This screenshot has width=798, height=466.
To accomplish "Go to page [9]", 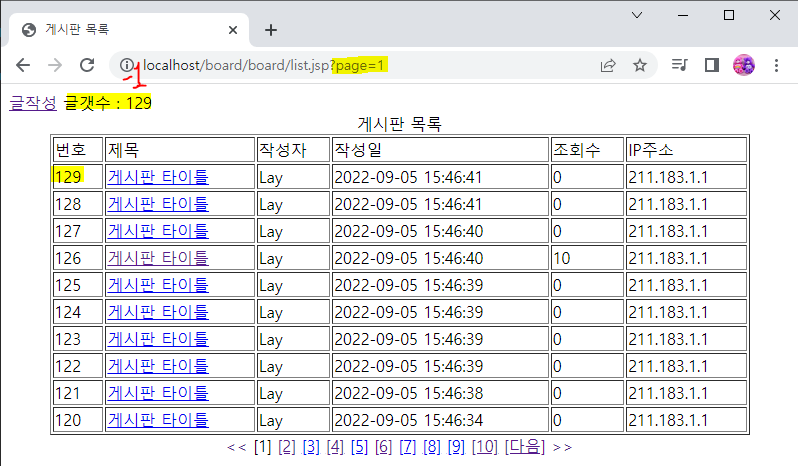I will point(456,447).
